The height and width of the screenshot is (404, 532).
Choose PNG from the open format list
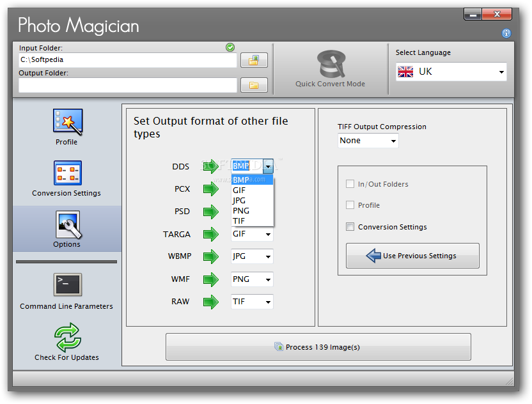[x=252, y=211]
